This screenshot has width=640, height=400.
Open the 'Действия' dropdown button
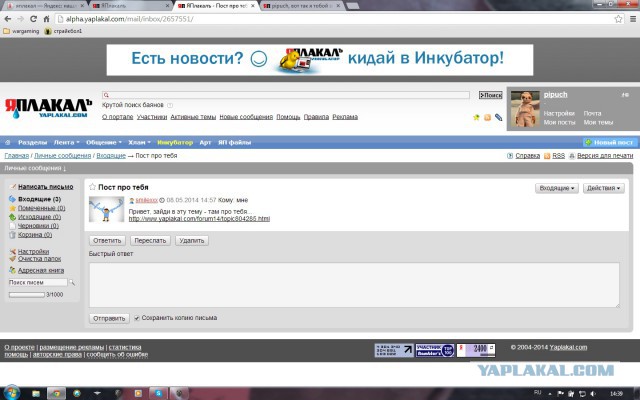tap(603, 188)
